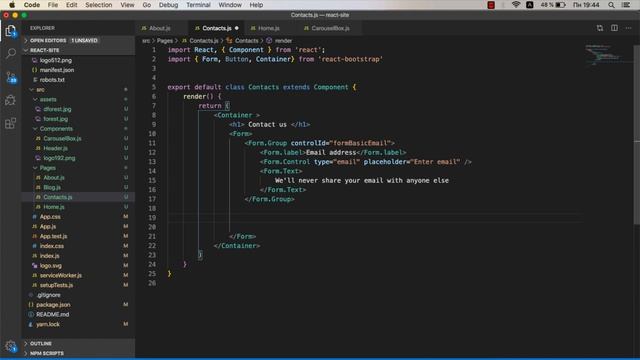Collapse the REACT-SITE folder section
Screen dimensions: 640x360
(x=78, y=50)
